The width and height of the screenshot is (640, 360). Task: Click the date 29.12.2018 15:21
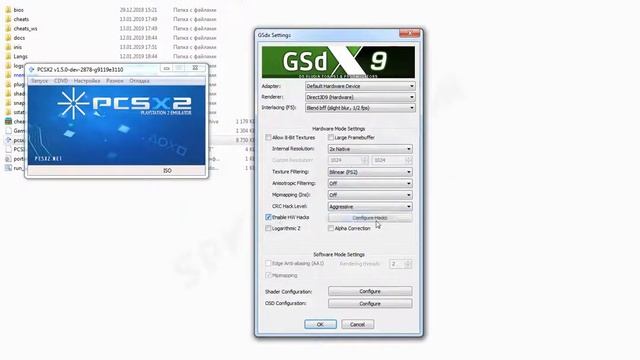point(138,10)
